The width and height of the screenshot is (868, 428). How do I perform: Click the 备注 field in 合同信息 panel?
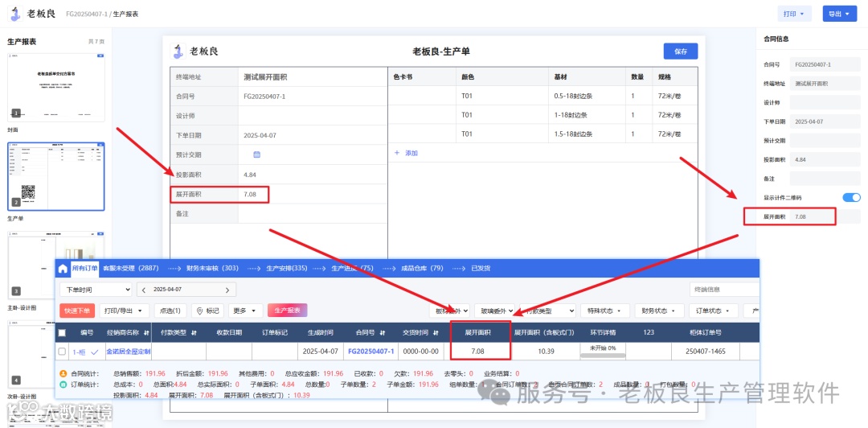825,178
